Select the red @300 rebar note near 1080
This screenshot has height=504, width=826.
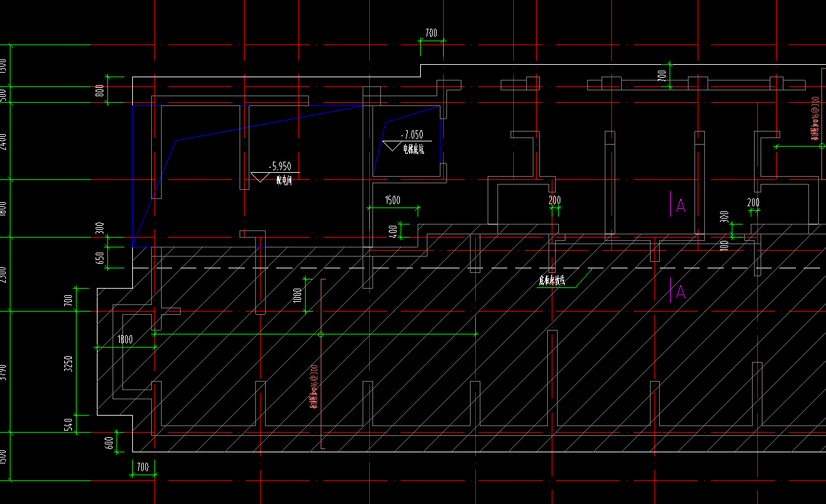[314, 387]
